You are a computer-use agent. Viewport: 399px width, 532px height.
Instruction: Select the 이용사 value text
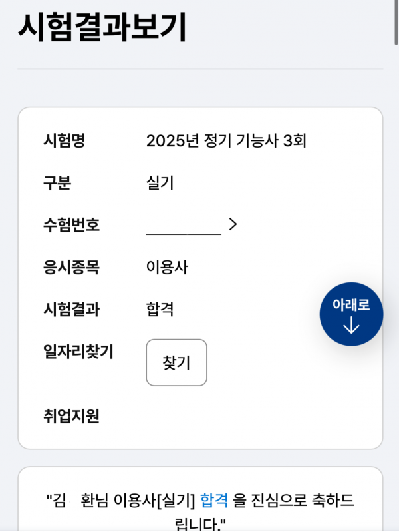167,267
